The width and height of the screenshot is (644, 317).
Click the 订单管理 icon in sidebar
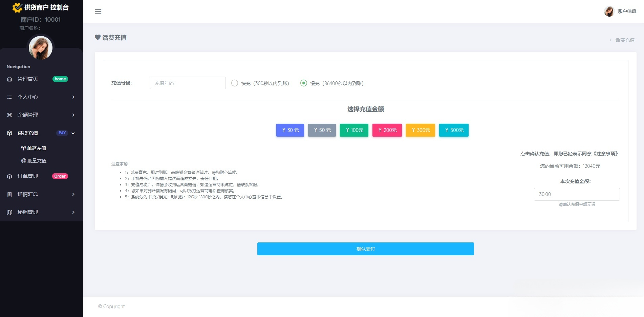click(x=9, y=176)
